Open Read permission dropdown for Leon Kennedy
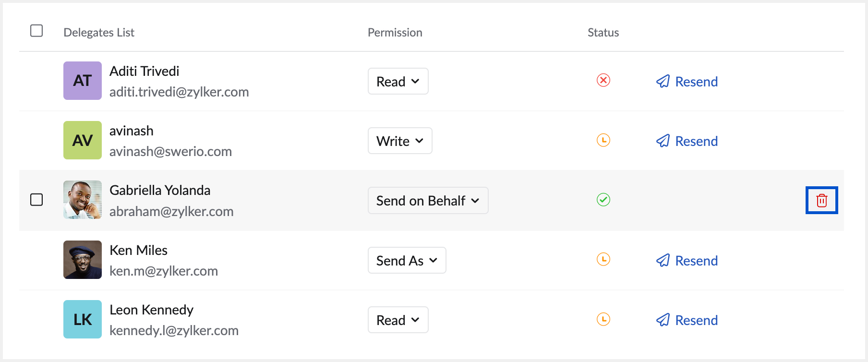This screenshot has width=868, height=362. 398,320
